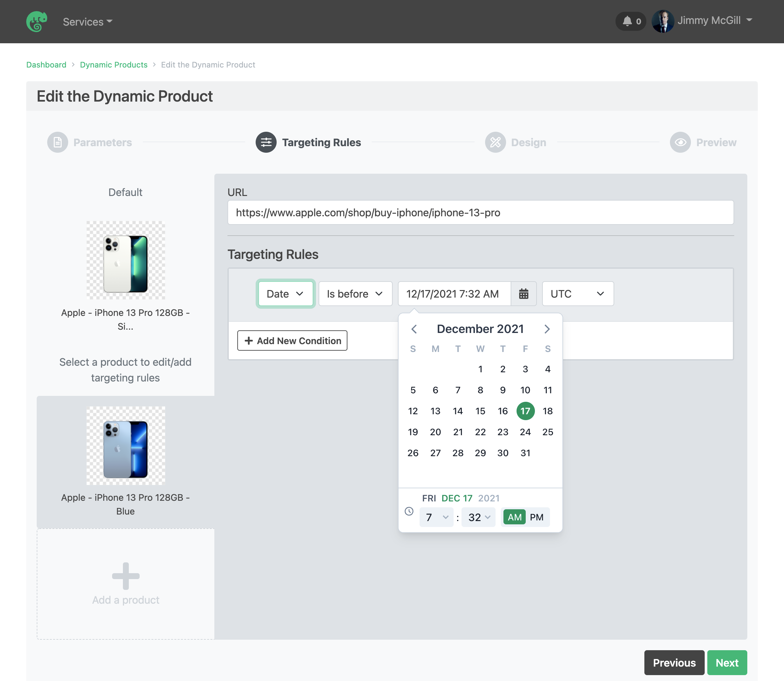The image size is (784, 681).
Task: Open the Date condition type dropdown
Action: [x=285, y=294]
